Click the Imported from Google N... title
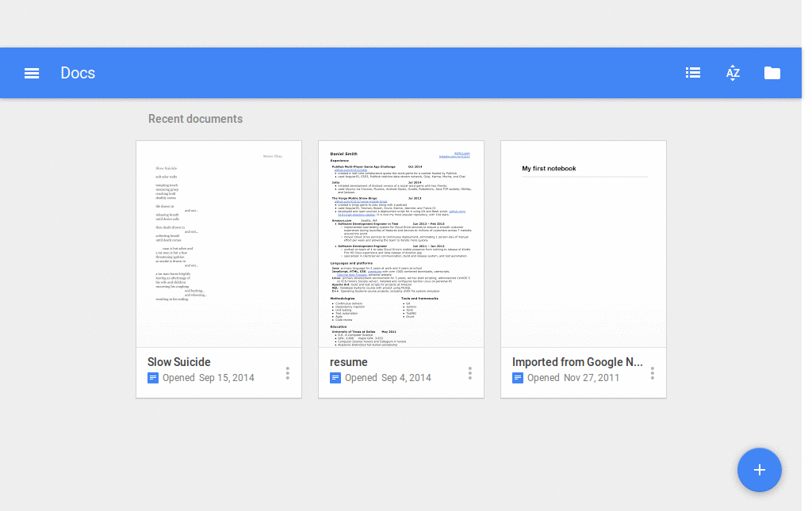The height and width of the screenshot is (511, 812). point(577,362)
